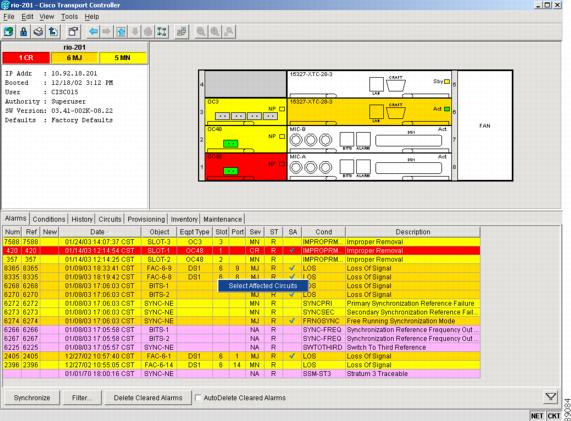Click the orange 6 MJ alarm count box
571x421 pixels.
74,58
